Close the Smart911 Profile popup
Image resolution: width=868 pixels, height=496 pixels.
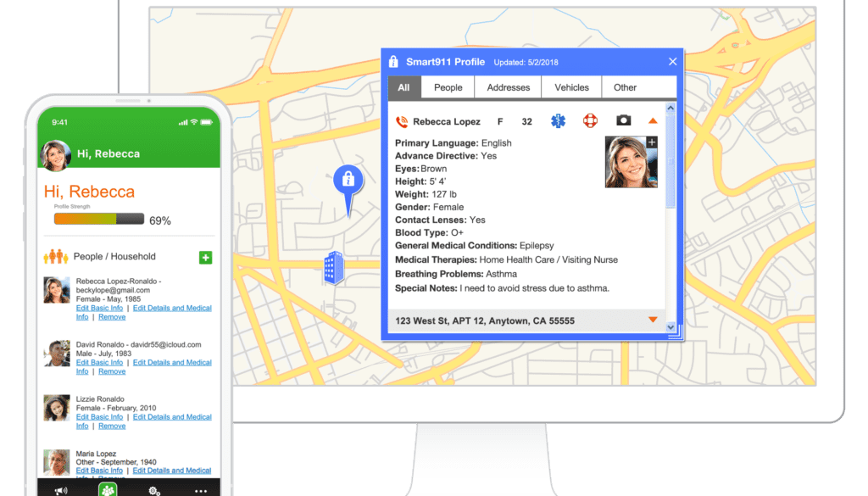point(672,61)
